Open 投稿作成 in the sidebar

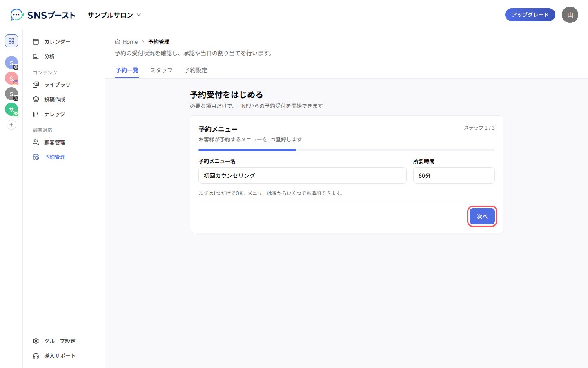click(x=64, y=99)
